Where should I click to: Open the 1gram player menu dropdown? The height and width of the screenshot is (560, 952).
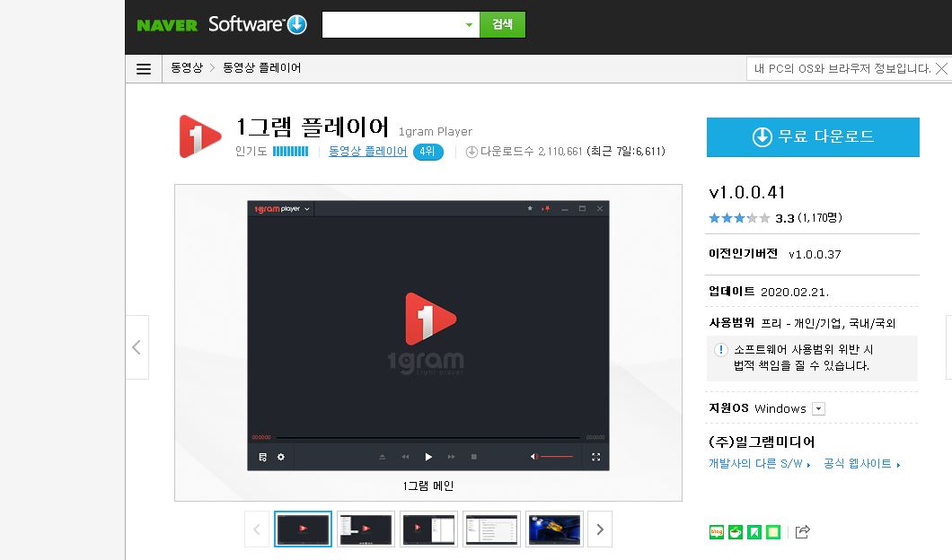[x=307, y=209]
